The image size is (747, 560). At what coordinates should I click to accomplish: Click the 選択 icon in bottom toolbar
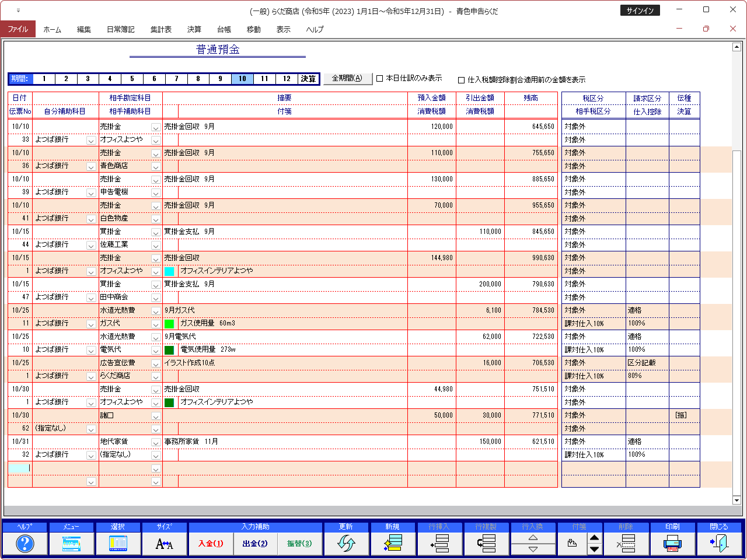coord(118,544)
